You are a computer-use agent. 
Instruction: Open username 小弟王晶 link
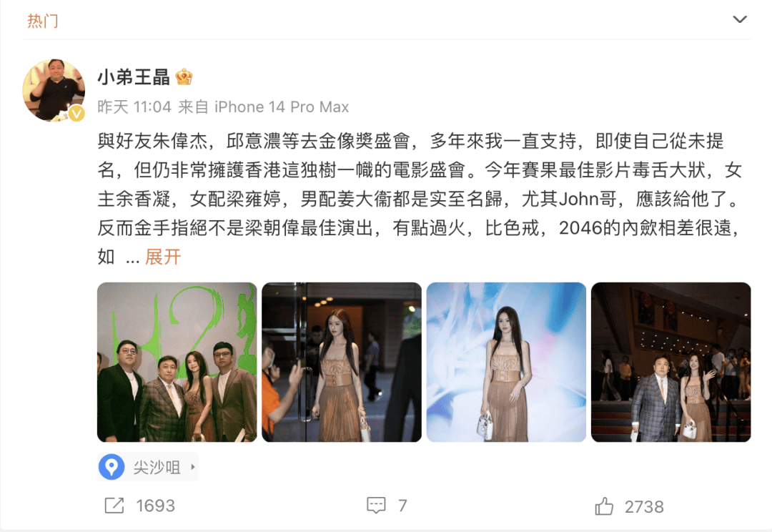click(x=134, y=77)
